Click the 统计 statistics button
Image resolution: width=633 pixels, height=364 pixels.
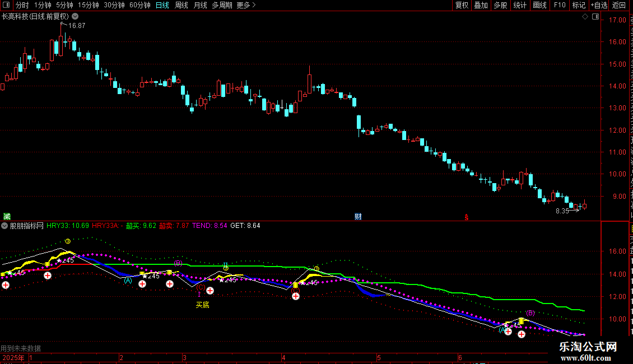coord(520,5)
